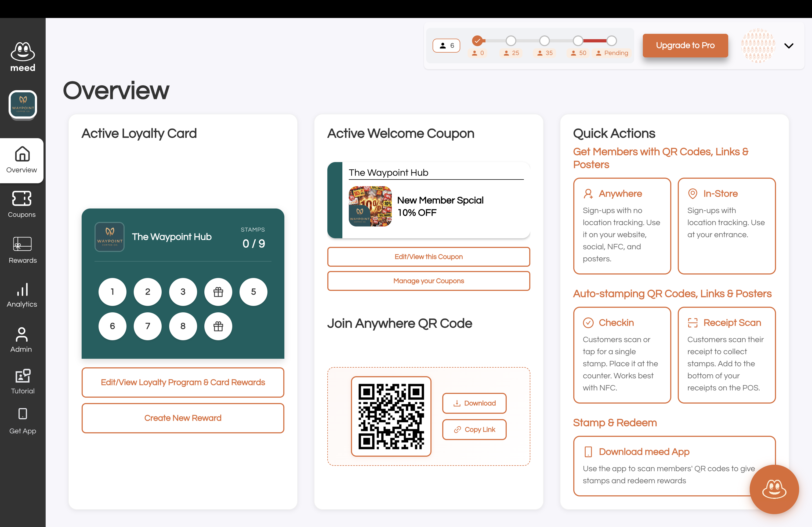
Task: Click the STAMPS 0 / 9 counter
Action: 253,238
